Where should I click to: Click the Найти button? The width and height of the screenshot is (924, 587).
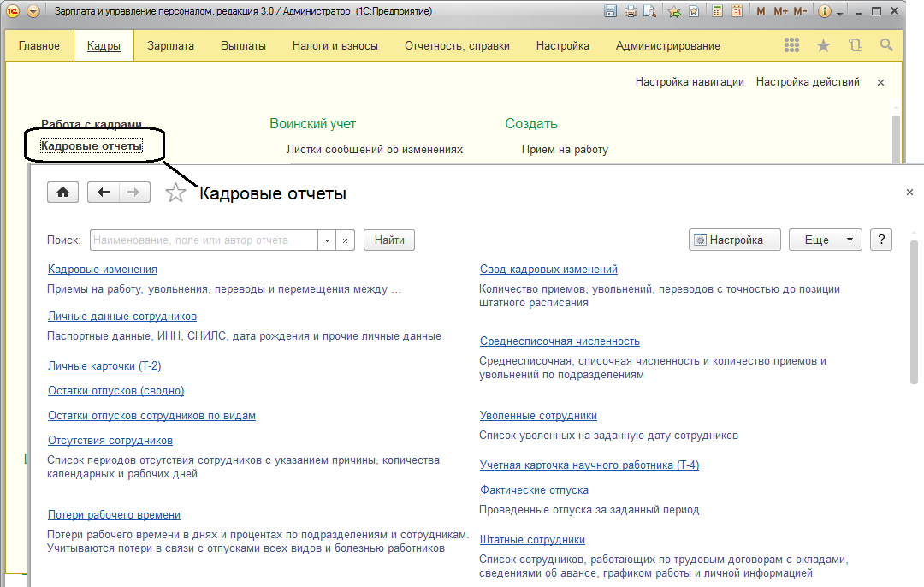[x=389, y=240]
